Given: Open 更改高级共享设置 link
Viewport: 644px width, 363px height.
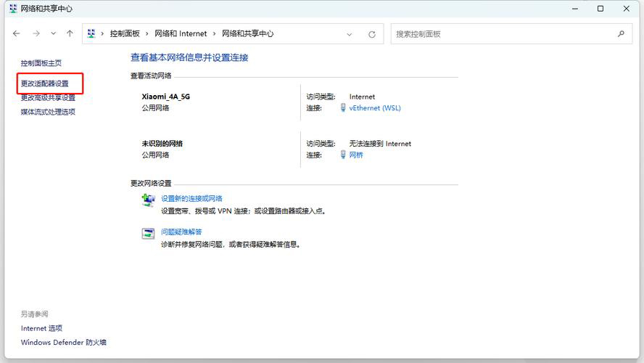Looking at the screenshot, I should [48, 97].
